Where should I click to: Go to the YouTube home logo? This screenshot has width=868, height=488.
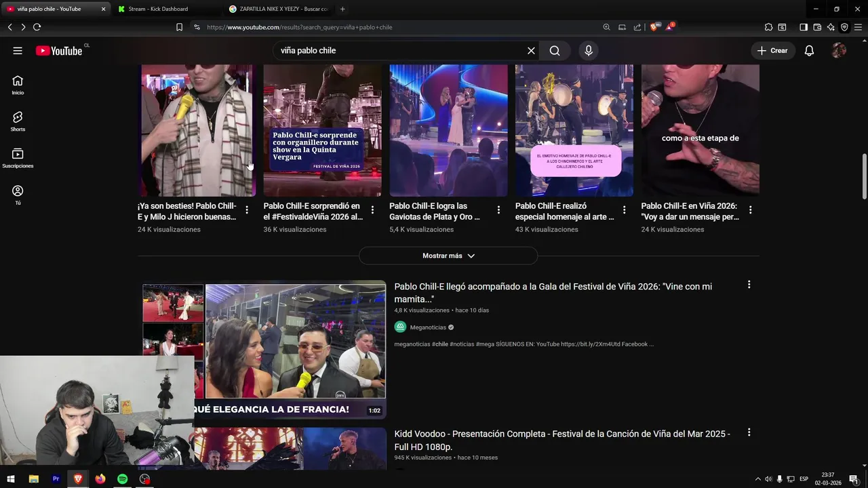(59, 51)
